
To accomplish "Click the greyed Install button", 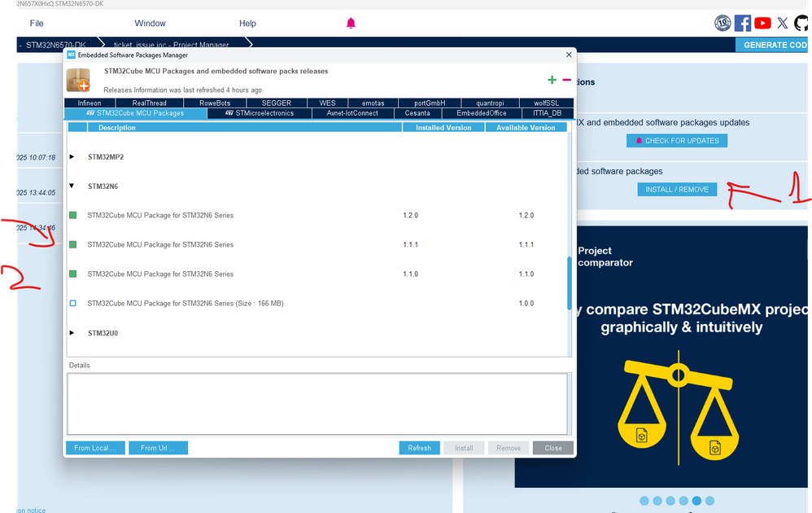I will 464,448.
